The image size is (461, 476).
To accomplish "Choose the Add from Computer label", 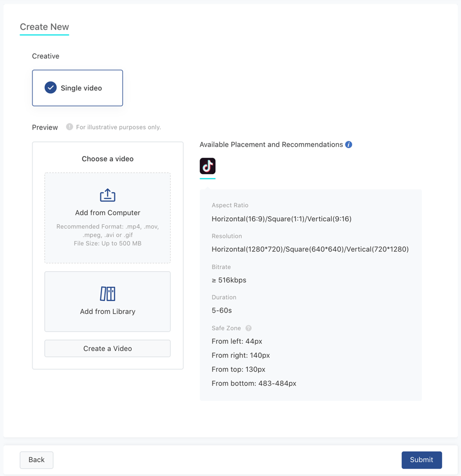I will [108, 213].
